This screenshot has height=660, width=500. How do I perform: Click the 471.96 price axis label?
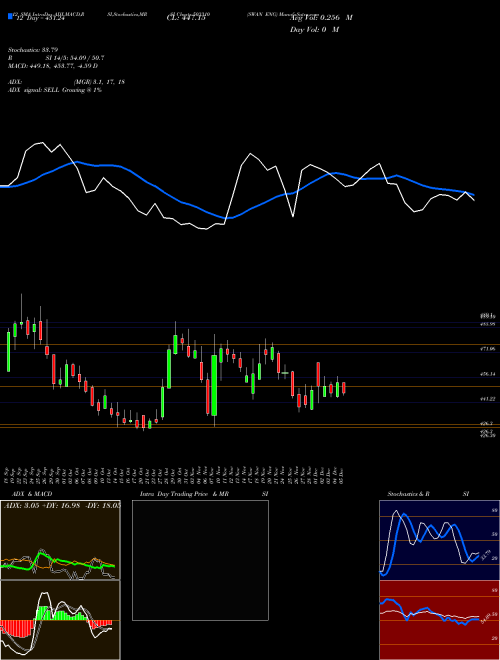487,349
